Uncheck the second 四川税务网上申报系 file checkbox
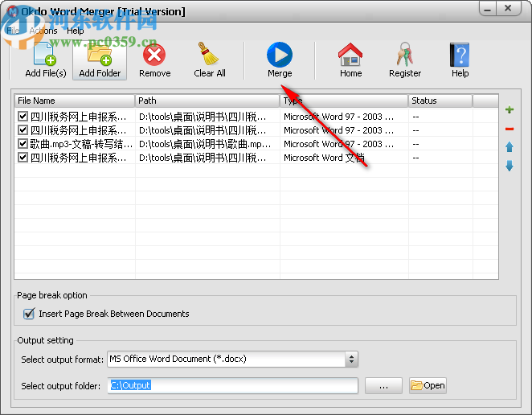 click(23, 130)
